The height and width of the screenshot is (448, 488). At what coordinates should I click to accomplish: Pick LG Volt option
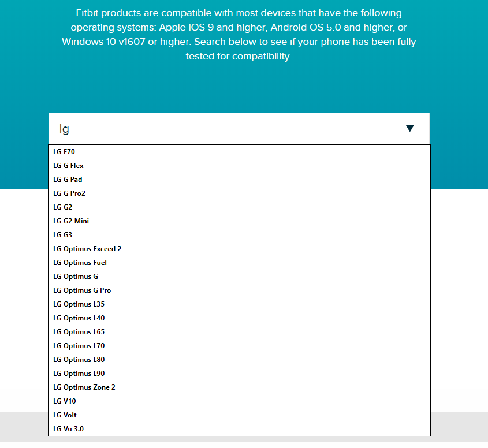[x=239, y=415]
